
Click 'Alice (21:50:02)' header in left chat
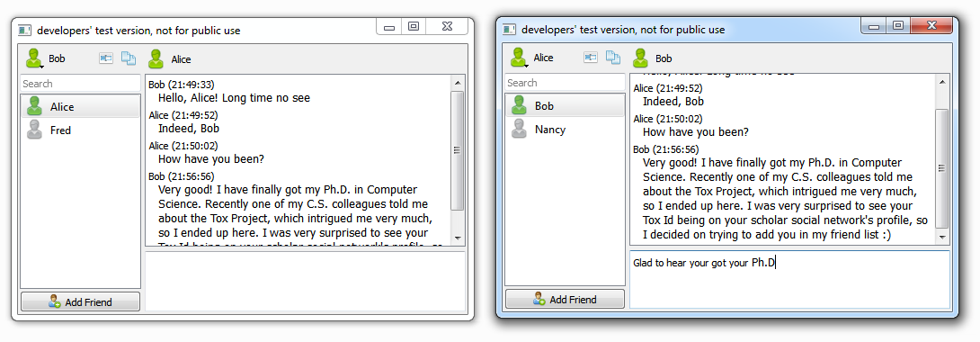[x=183, y=146]
